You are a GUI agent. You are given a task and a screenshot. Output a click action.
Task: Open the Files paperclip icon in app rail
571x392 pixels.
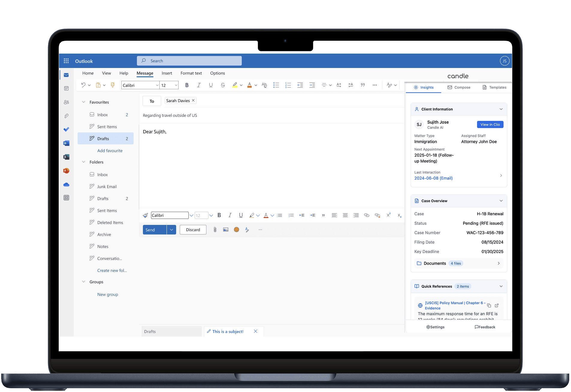pos(66,116)
